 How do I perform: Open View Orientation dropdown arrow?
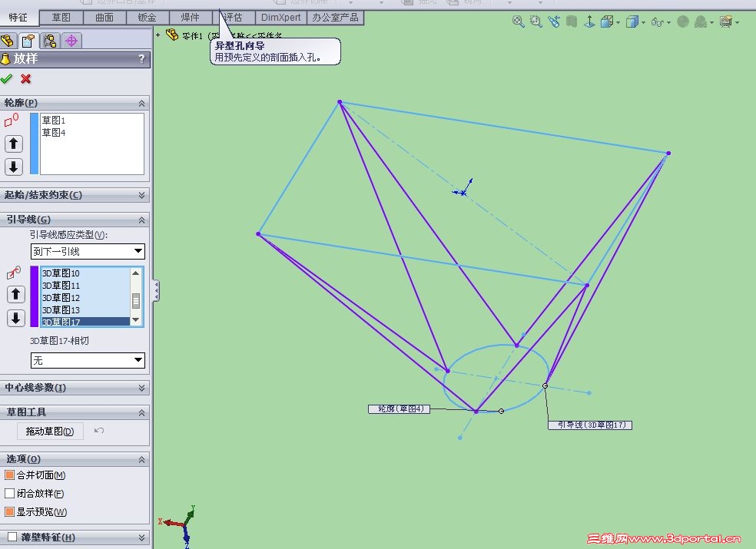coord(618,23)
